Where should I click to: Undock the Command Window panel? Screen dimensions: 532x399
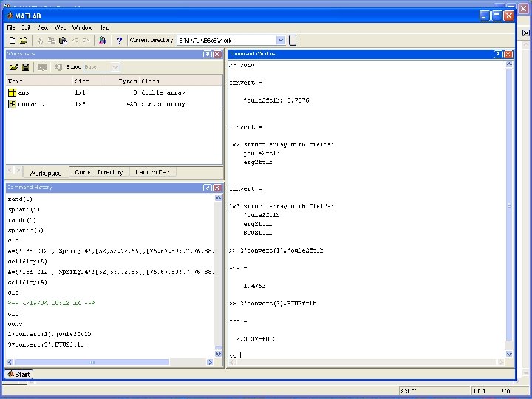(498, 54)
